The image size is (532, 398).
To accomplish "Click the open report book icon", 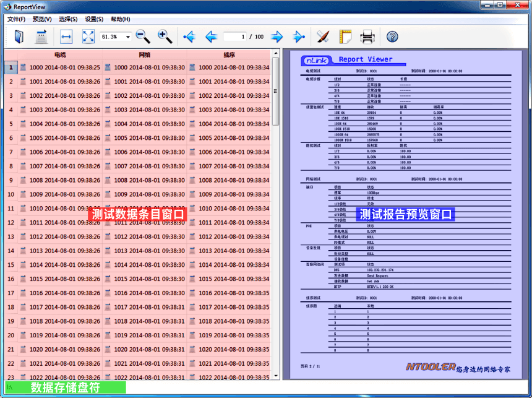I will [x=19, y=37].
